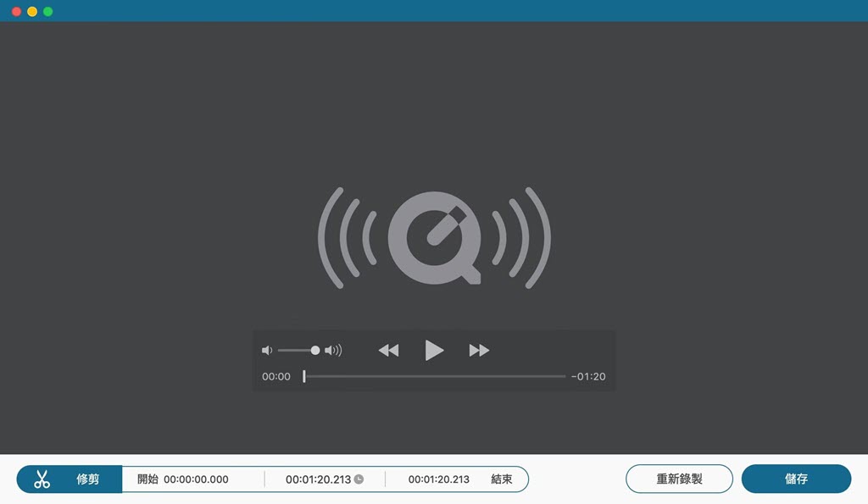Click the playhead marker at 00:00
868x504 pixels.
(x=304, y=376)
